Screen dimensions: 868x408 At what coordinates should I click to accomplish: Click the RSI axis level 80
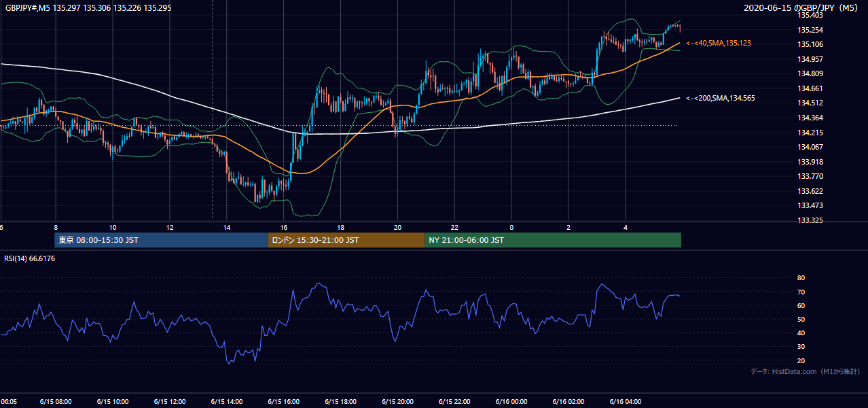click(801, 278)
